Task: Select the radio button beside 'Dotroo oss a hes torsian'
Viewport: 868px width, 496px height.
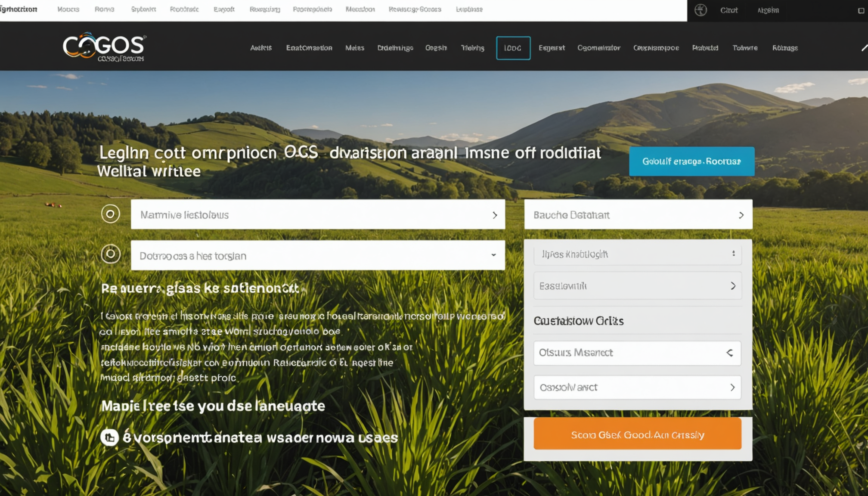Action: (x=111, y=254)
